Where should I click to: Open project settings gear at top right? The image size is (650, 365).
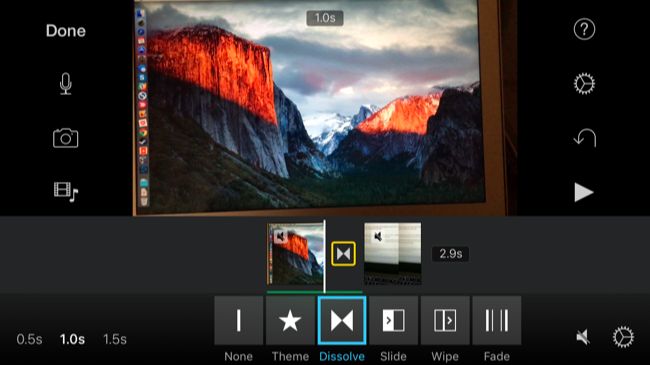584,83
